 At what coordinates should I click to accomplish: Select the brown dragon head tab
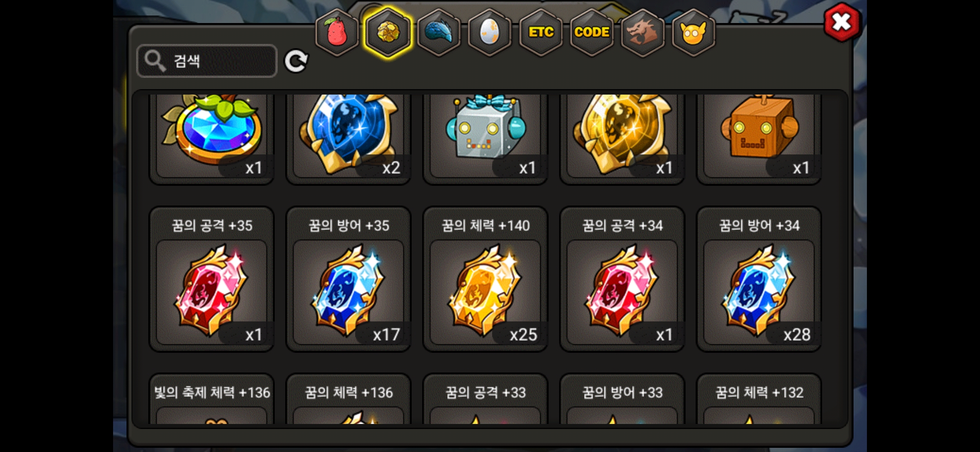point(642,32)
